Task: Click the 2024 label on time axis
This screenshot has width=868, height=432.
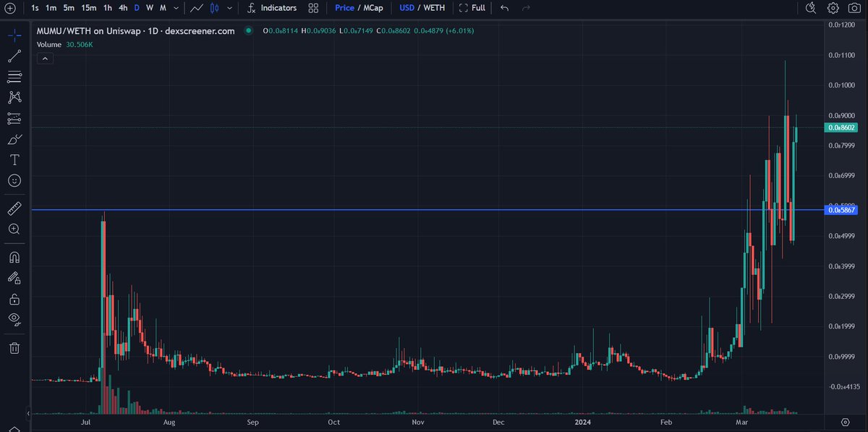Action: tap(582, 421)
